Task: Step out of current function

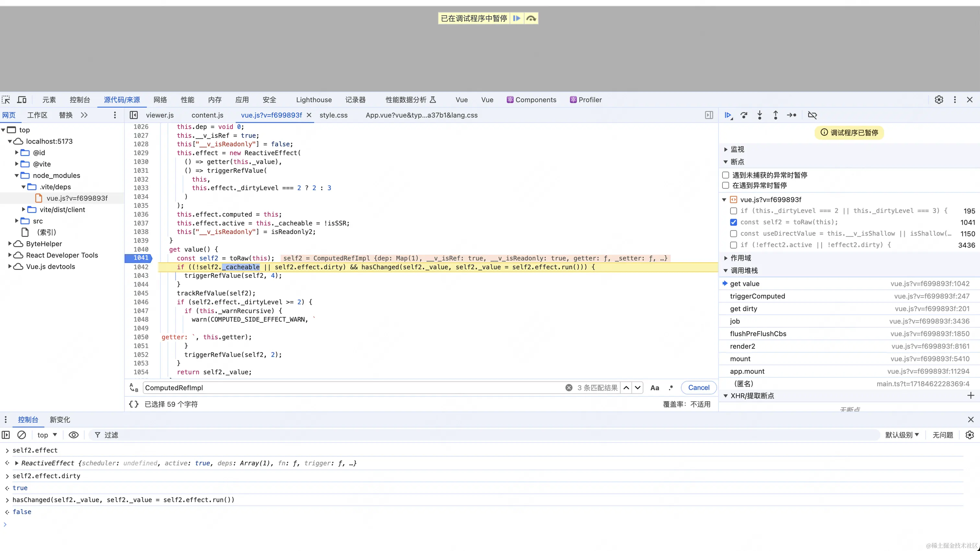Action: point(775,115)
